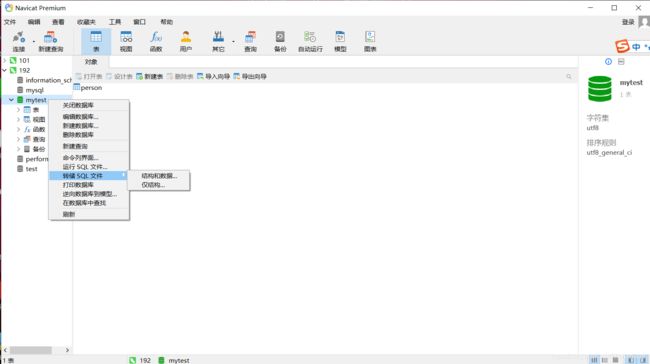The height and width of the screenshot is (364, 650).
Task: Click the 连接 (Connection) toolbar icon
Action: coord(19,41)
